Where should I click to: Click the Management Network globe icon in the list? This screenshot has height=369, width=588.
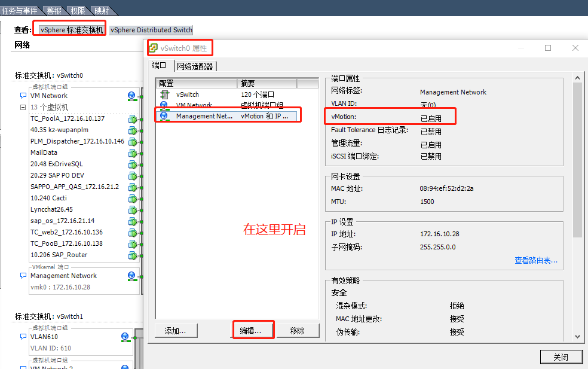click(164, 116)
